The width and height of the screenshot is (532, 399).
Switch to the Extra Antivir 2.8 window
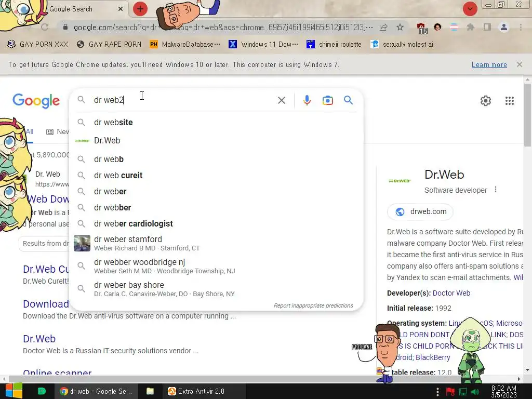coord(204,391)
